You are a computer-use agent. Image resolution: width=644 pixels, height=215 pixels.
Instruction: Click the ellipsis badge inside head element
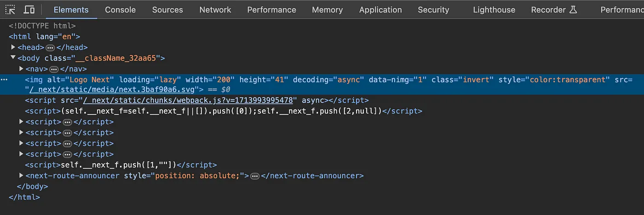[51, 47]
